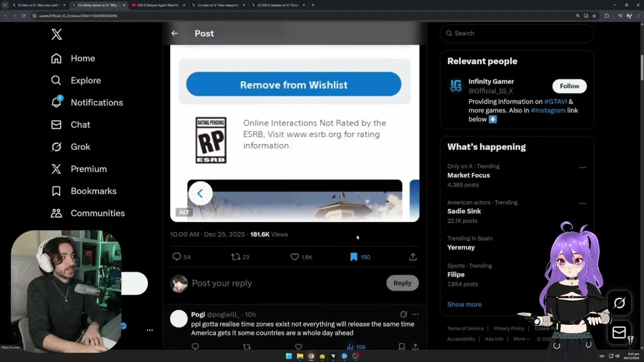Open the floating Grok button
Viewport: 644px width, 362px height.
coord(619,303)
